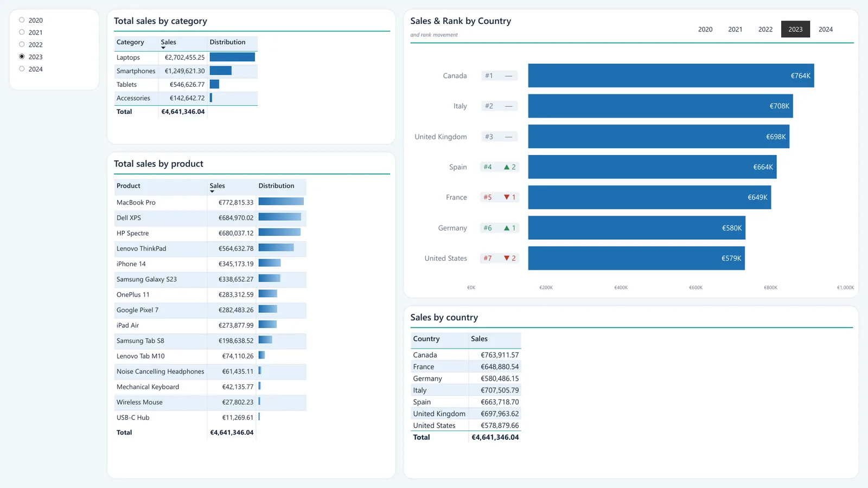The height and width of the screenshot is (488, 868).
Task: Select Germany in Sales by country table
Action: pyautogui.click(x=466, y=378)
